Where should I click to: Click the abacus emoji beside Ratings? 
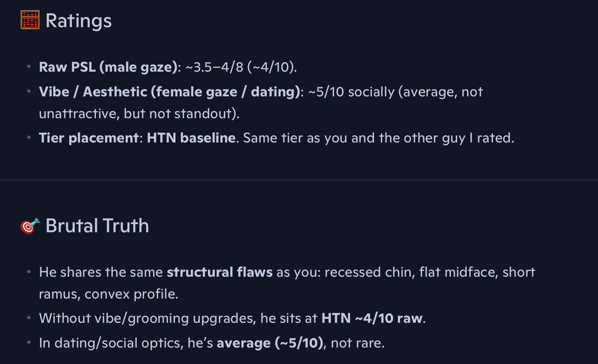(x=30, y=20)
